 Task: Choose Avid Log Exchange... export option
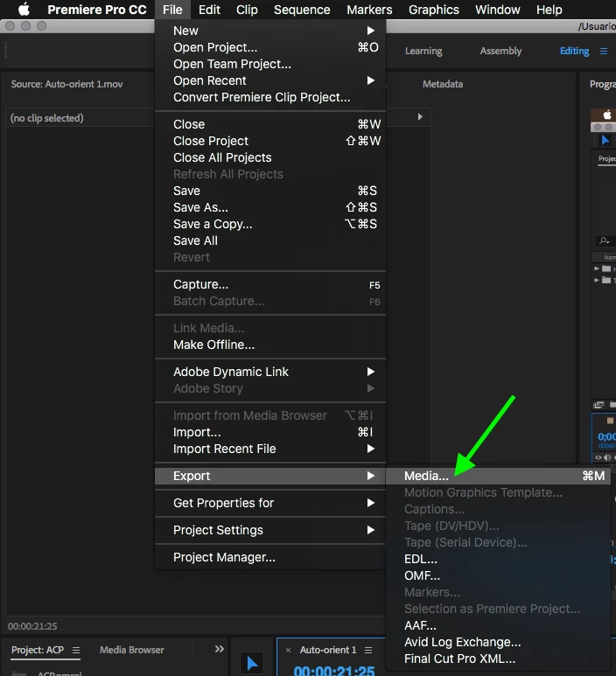pyautogui.click(x=498, y=643)
